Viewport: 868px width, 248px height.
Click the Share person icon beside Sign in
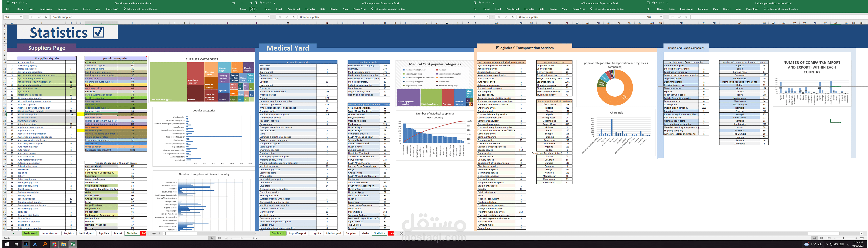252,9
